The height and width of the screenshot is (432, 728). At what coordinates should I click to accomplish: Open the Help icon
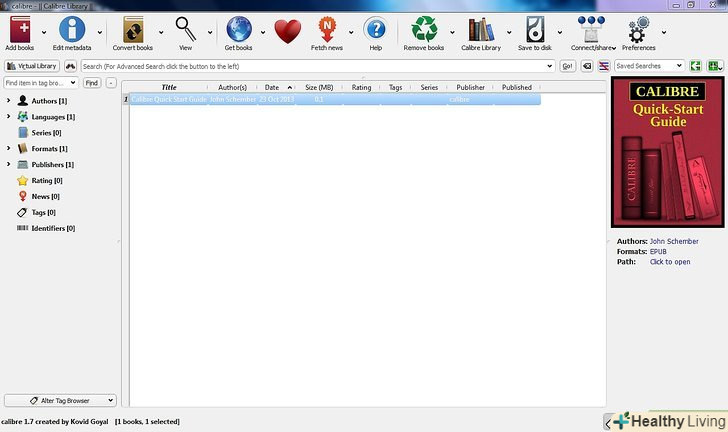pos(376,29)
